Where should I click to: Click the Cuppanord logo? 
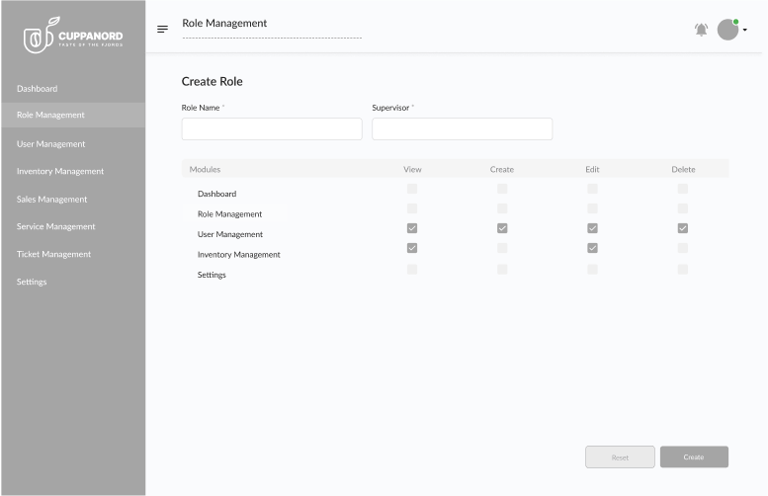73,38
